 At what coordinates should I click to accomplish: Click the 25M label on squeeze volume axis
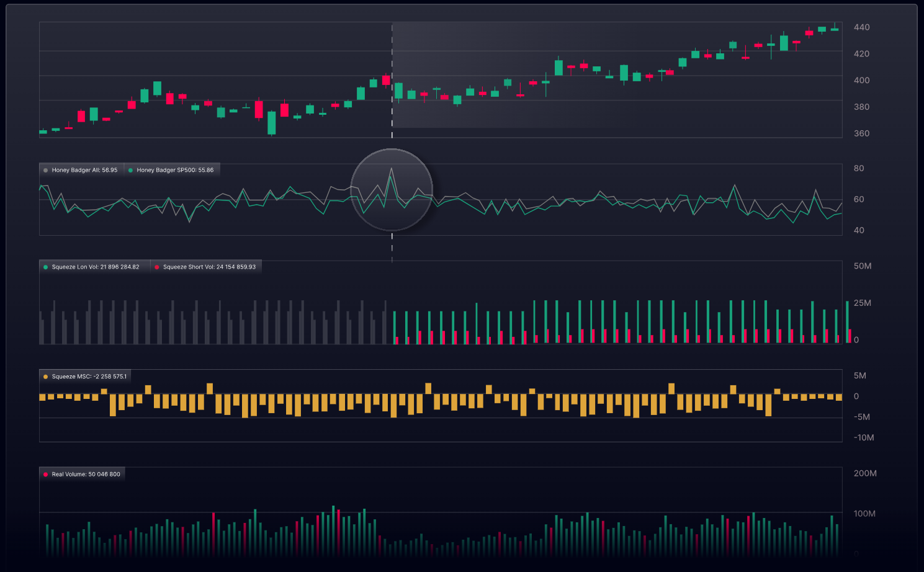tap(863, 303)
